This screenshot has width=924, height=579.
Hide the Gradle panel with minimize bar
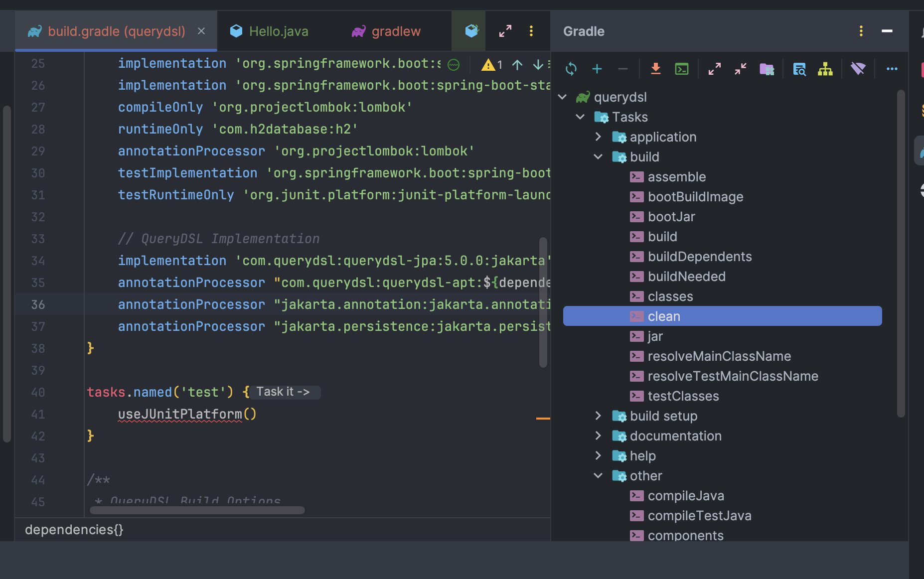tap(887, 31)
